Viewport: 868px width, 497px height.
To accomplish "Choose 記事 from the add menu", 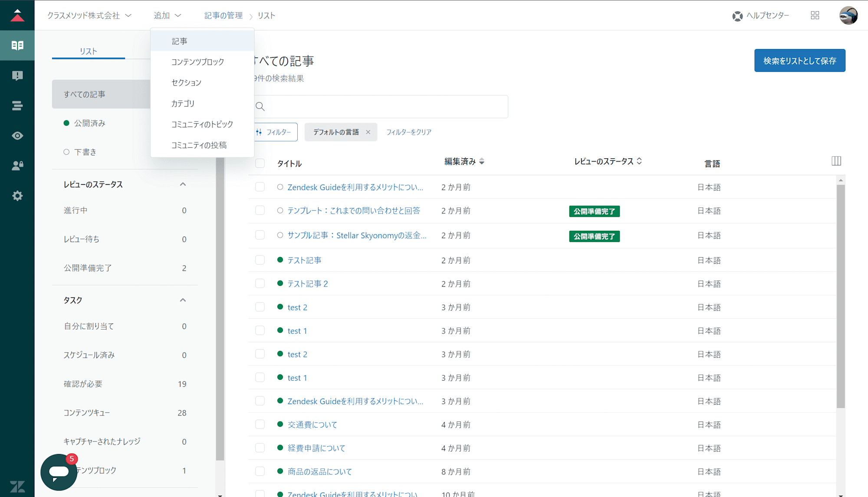I will [202, 41].
